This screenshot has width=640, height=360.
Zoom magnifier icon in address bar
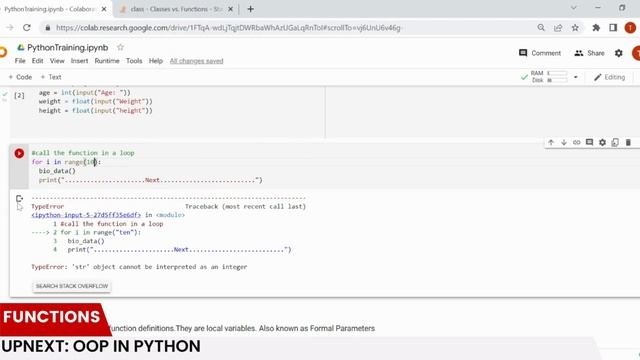point(541,28)
